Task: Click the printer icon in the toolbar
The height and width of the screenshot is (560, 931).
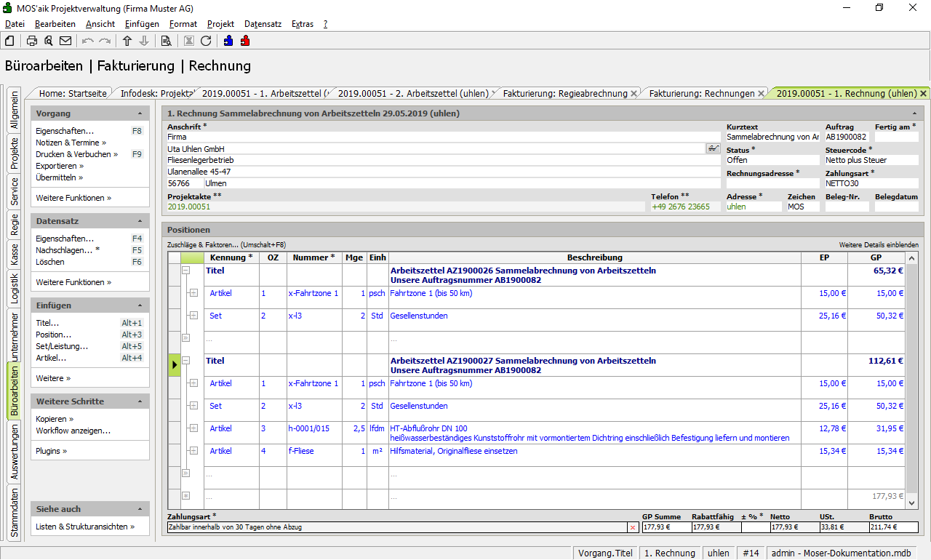Action: [x=32, y=41]
